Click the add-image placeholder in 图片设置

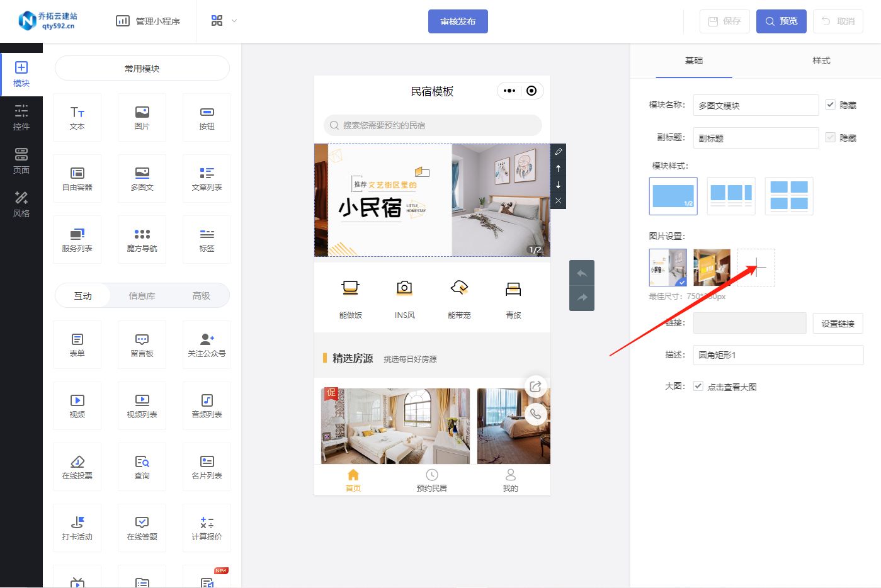pyautogui.click(x=756, y=267)
